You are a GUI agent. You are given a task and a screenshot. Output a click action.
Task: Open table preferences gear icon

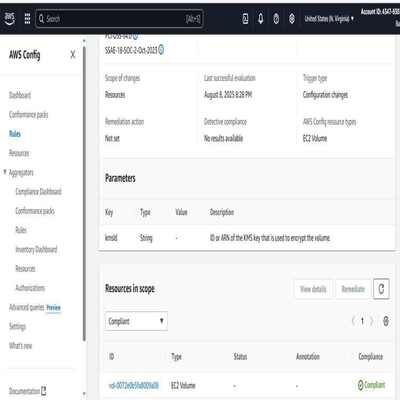coord(386,321)
